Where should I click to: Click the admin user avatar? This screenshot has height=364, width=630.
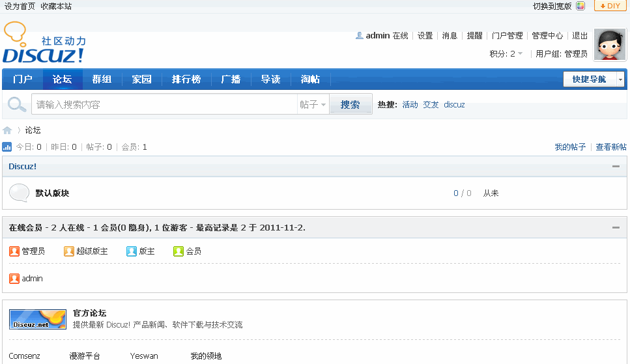610,44
